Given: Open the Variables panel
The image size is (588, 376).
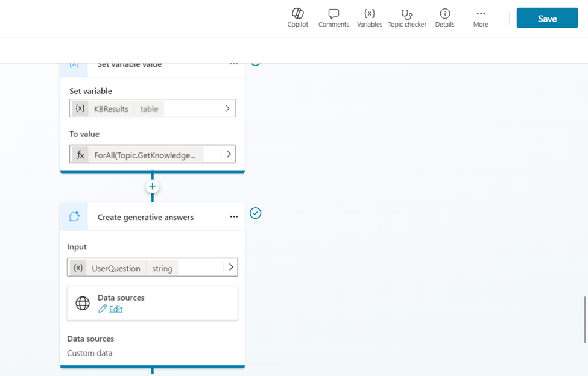Looking at the screenshot, I should click(369, 18).
